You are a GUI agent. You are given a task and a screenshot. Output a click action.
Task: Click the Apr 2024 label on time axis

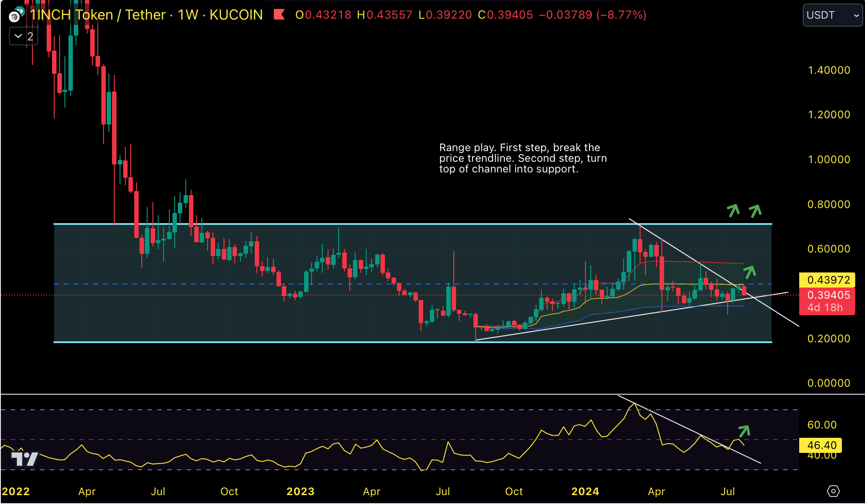tap(657, 492)
